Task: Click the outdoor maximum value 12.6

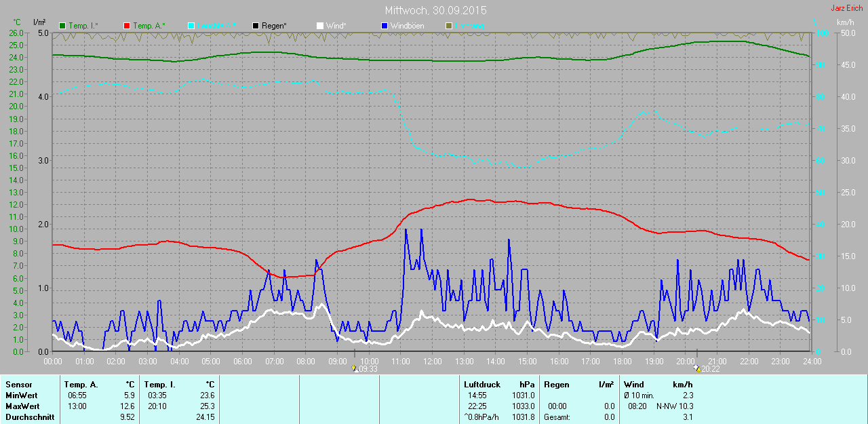Action: (x=127, y=406)
